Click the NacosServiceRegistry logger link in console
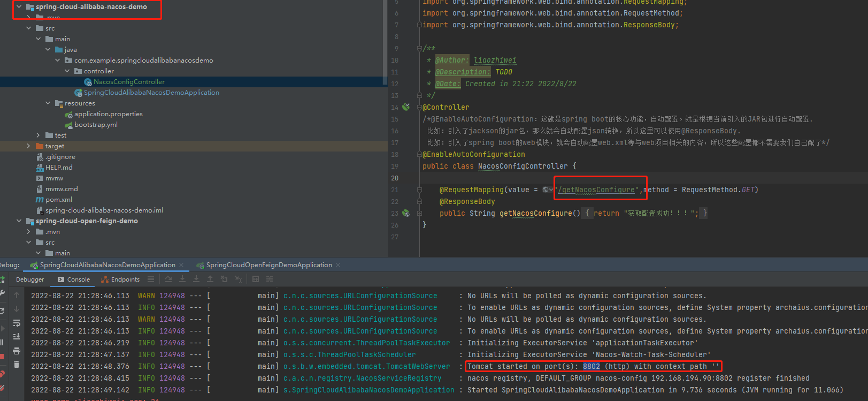The height and width of the screenshot is (401, 868). [362, 378]
